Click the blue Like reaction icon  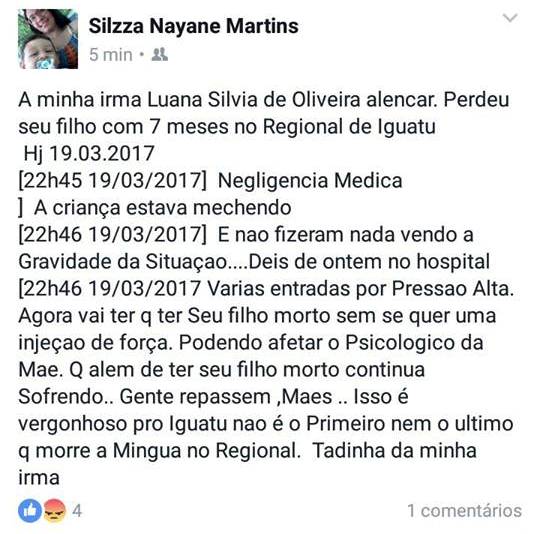[x=30, y=510]
